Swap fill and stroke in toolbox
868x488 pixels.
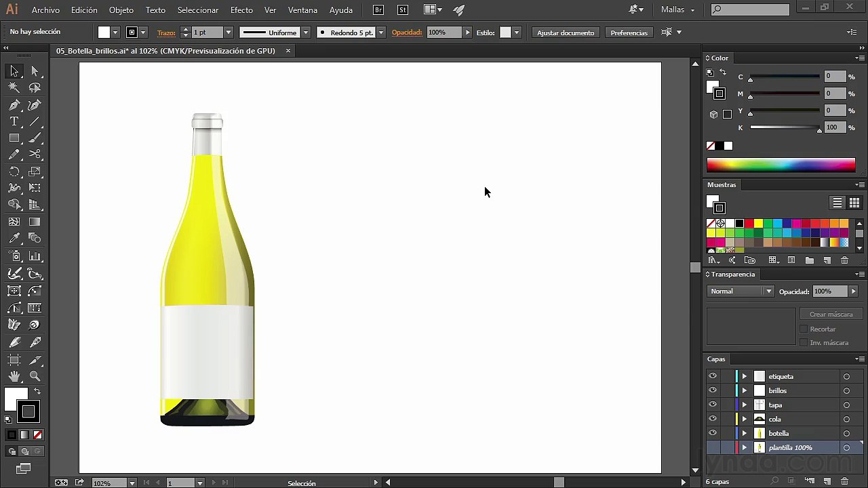(37, 391)
